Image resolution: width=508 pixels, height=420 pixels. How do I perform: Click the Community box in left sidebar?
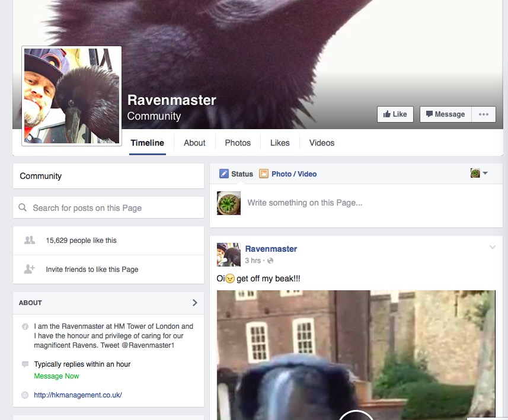point(108,176)
